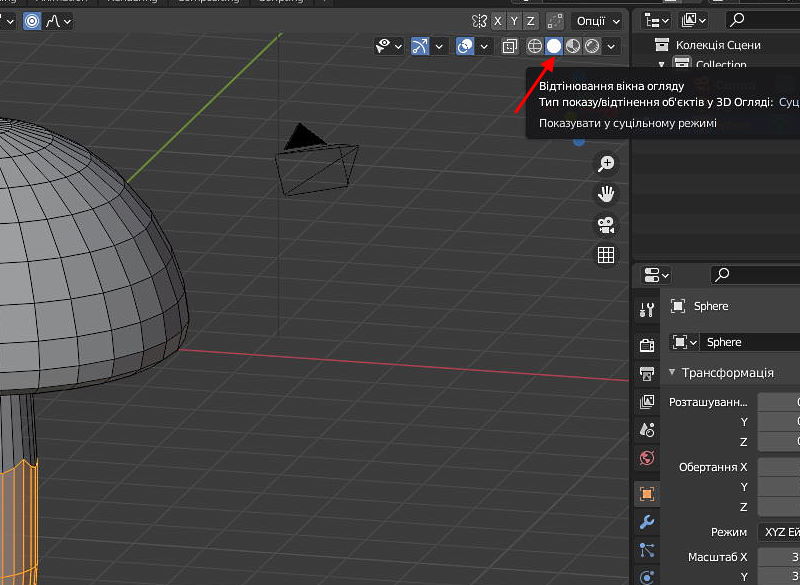Open object type visibility eye menu
The width and height of the screenshot is (800, 585).
389,46
